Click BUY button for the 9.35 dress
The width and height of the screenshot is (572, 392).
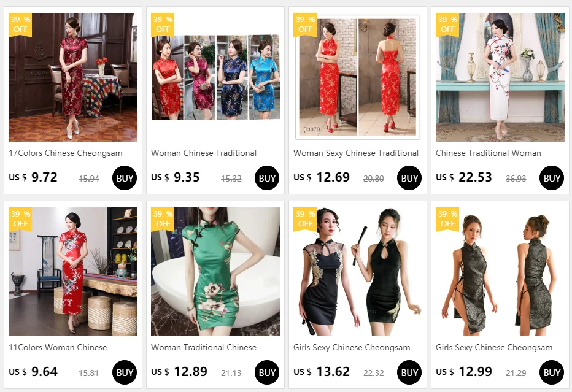[x=267, y=178]
